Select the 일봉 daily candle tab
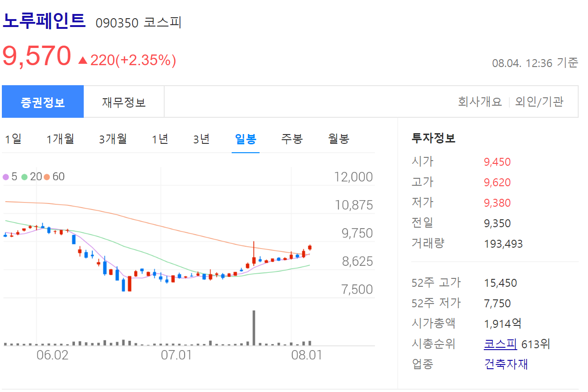This screenshot has width=588, height=392. (x=246, y=139)
